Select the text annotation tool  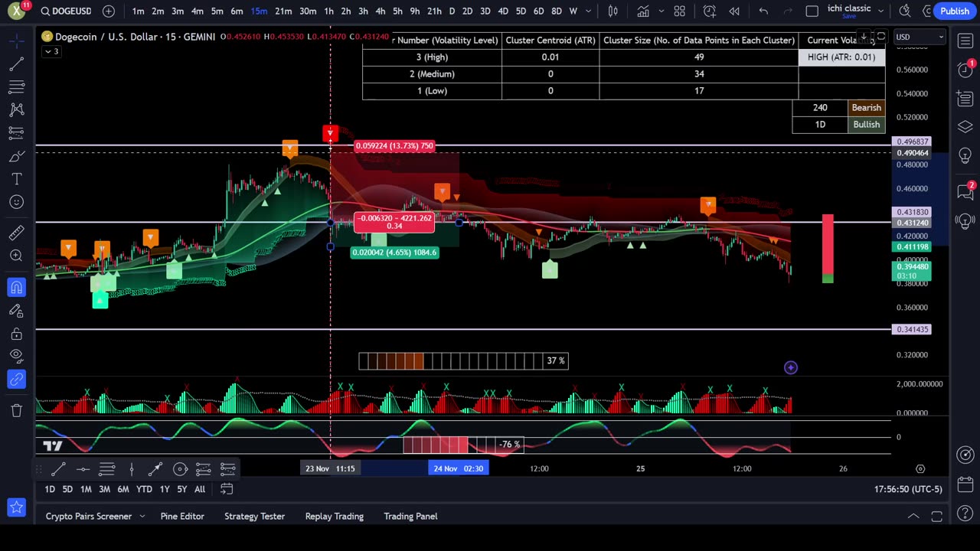click(x=16, y=179)
